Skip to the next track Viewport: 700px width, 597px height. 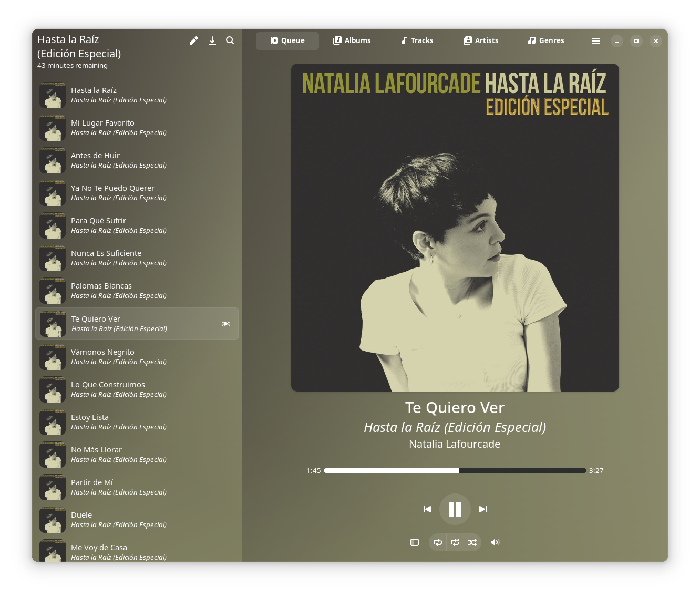(x=483, y=509)
